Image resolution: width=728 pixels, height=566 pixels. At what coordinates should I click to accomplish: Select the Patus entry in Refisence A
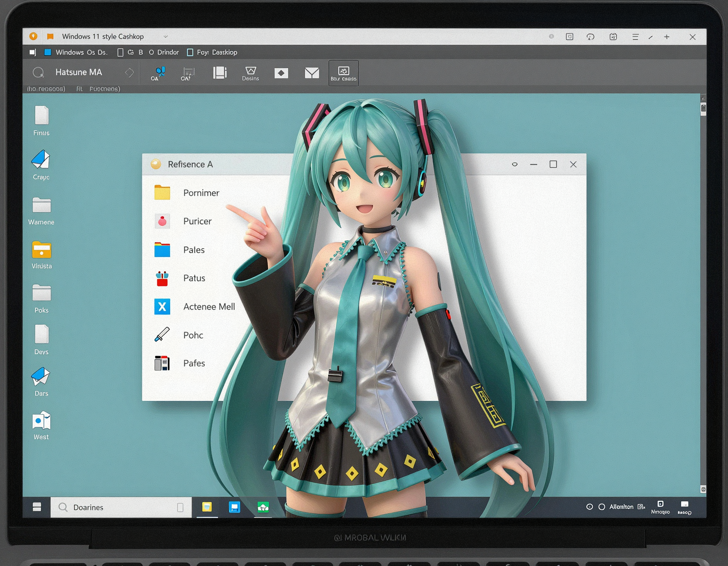coord(179,278)
